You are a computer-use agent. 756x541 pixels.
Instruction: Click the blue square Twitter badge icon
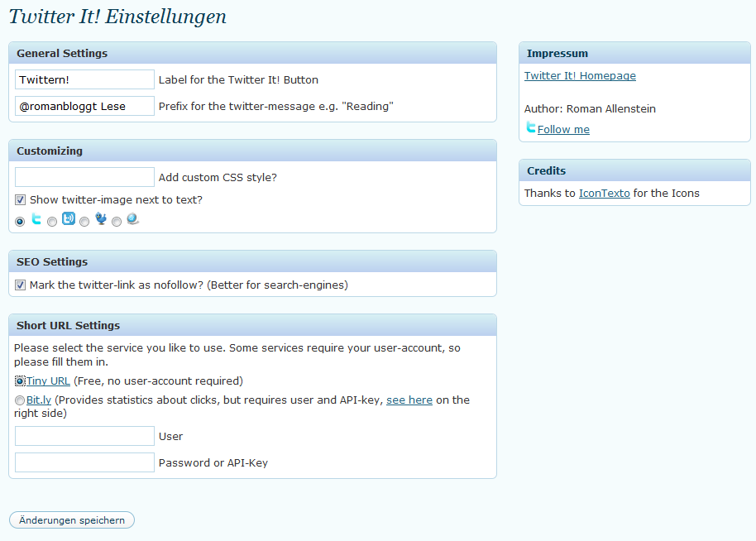pos(69,218)
